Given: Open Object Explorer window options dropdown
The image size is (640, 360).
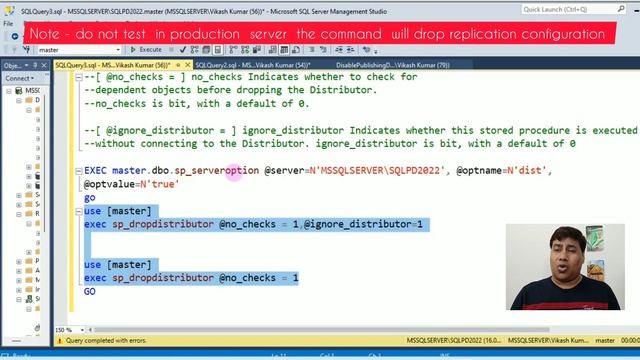Looking at the screenshot, I should [x=26, y=65].
